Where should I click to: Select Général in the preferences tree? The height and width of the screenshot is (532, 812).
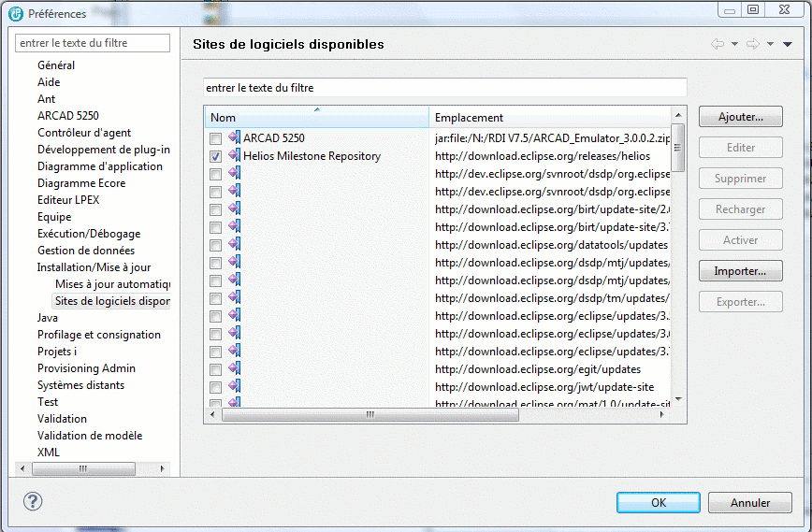coord(56,65)
